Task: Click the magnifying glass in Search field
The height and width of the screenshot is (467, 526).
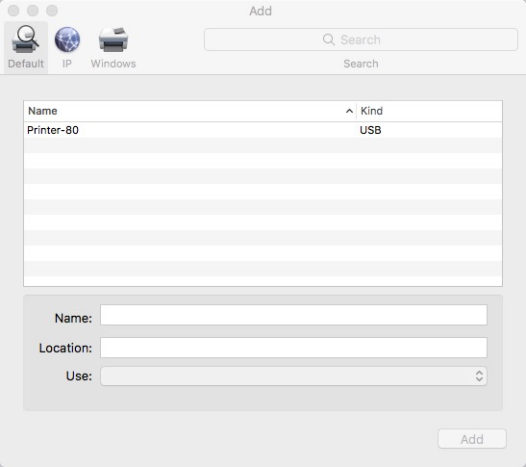Action: [328, 40]
